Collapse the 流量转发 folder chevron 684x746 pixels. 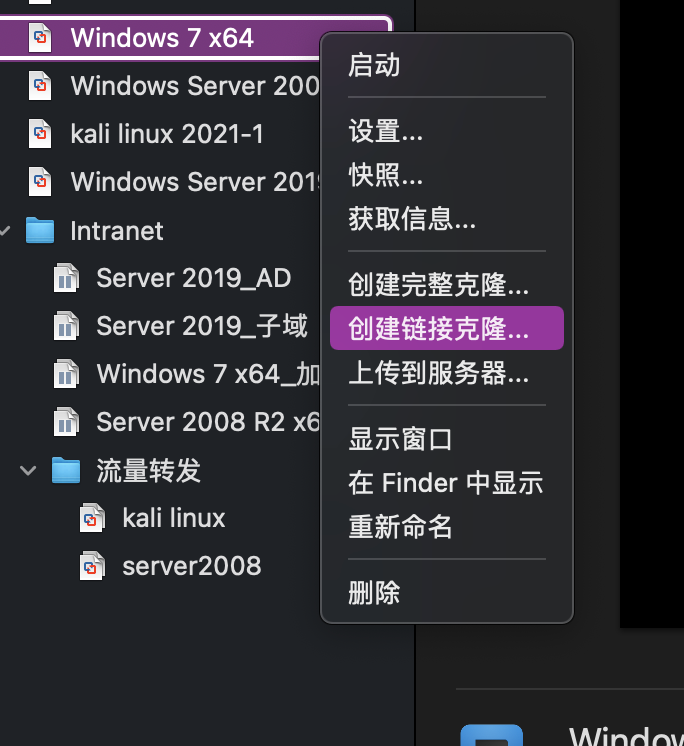tap(28, 471)
